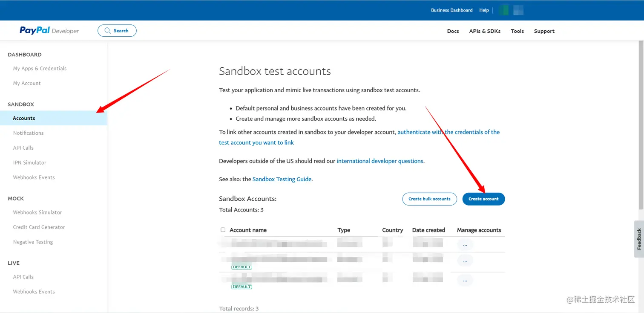Open the Support menu

click(x=544, y=31)
